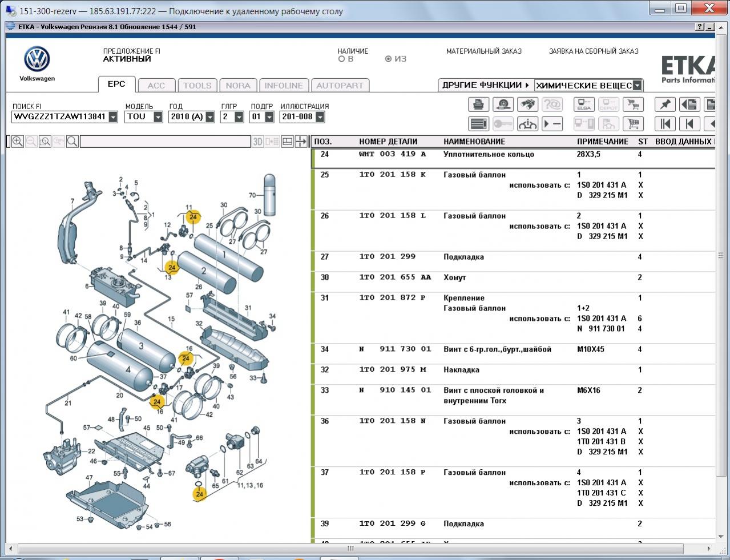Select part number 1T0 201 158 L

coord(393,216)
